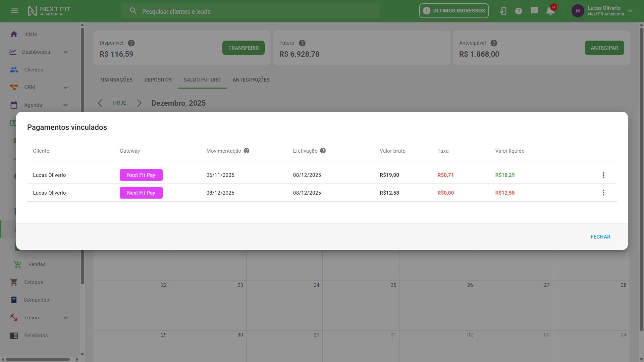This screenshot has width=644, height=362.
Task: Go to previous month arrow
Action: click(100, 103)
